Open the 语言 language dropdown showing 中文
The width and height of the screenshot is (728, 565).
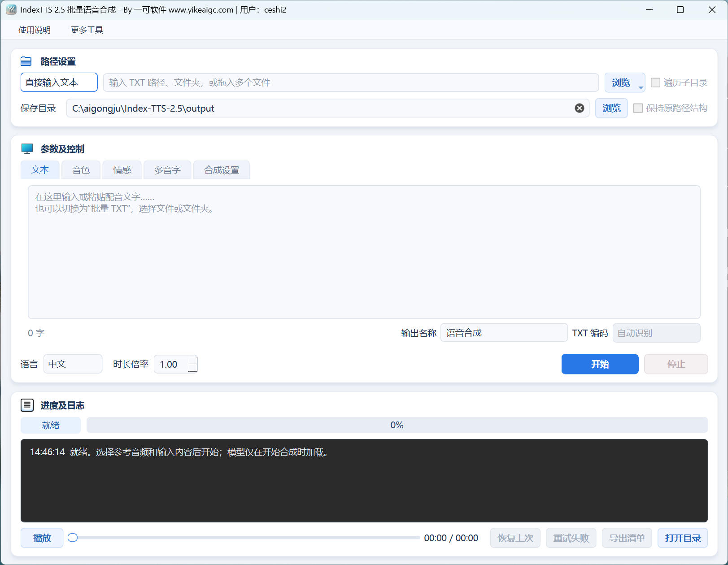[x=73, y=364]
